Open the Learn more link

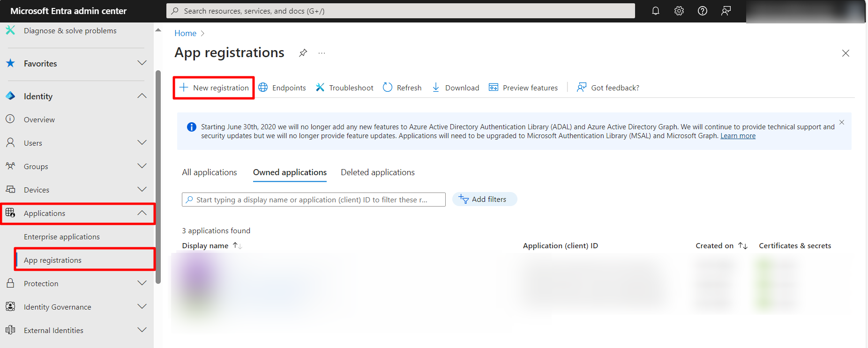(x=738, y=136)
